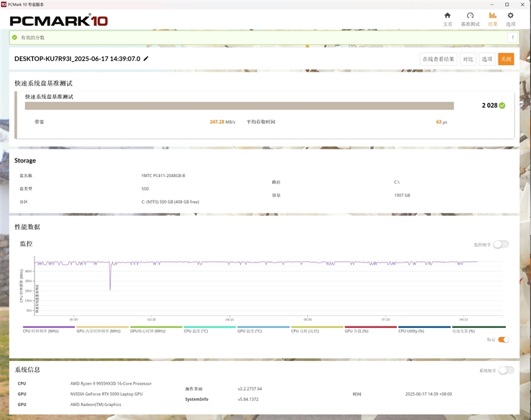Toggle the markers (标记) switch off
Screen dimensions: 531x420
[x=504, y=340]
